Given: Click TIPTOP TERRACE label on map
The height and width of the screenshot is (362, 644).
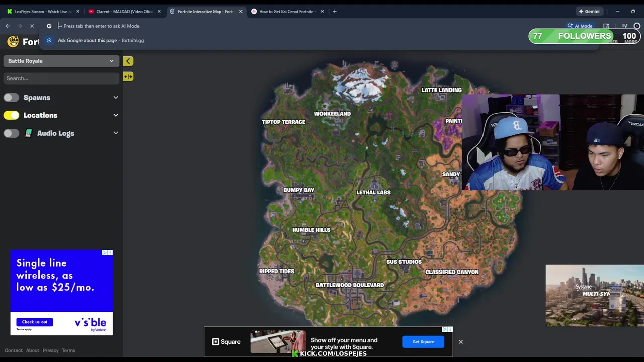Looking at the screenshot, I should click(283, 122).
